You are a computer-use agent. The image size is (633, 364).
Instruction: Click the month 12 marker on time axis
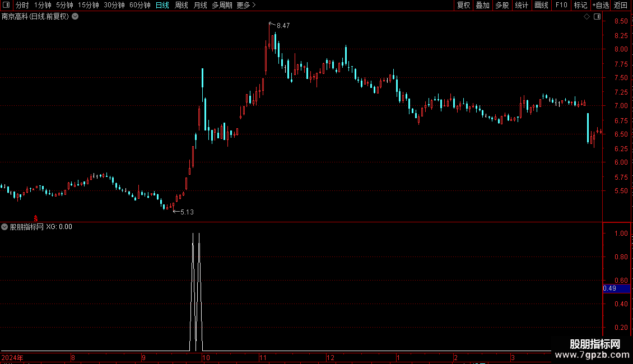[331, 357]
